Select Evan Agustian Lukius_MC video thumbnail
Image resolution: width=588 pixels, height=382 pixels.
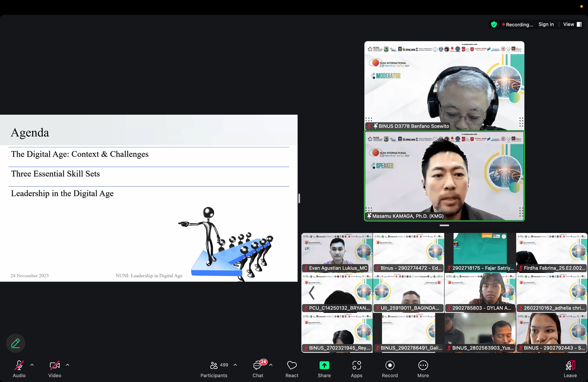pos(337,252)
